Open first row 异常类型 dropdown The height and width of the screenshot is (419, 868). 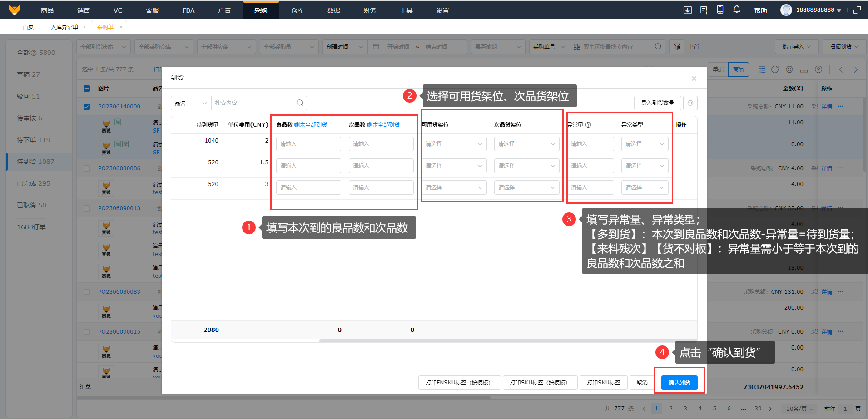[x=644, y=144]
